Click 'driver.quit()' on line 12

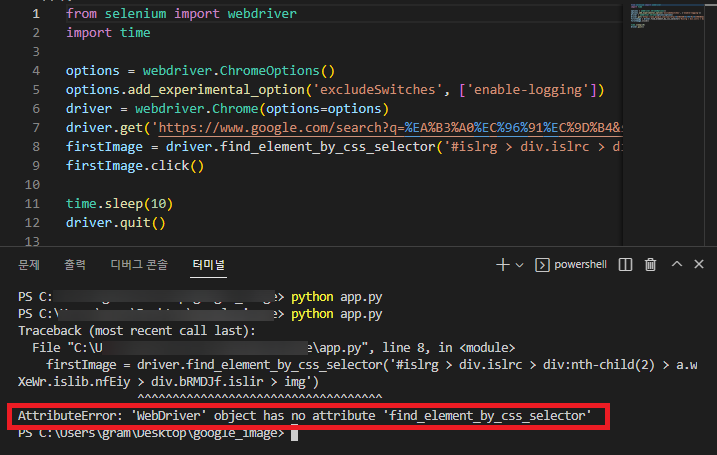click(x=116, y=223)
